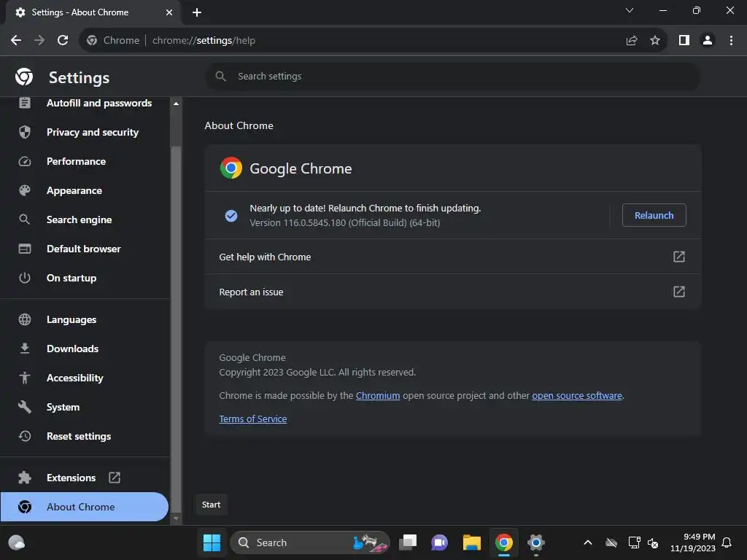This screenshot has height=560, width=747.
Task: Click the Search settings field
Action: tap(452, 76)
